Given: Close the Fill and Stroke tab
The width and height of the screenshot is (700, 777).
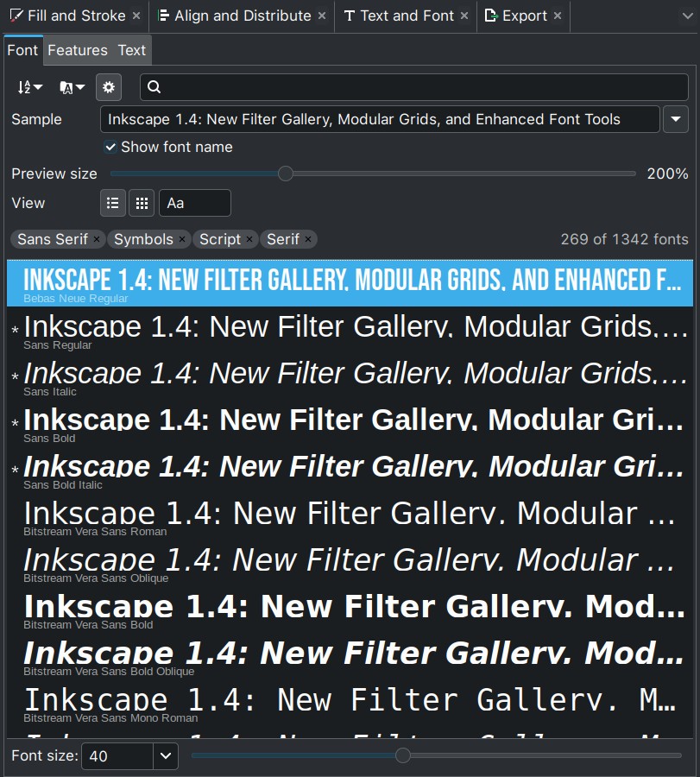Looking at the screenshot, I should point(136,16).
